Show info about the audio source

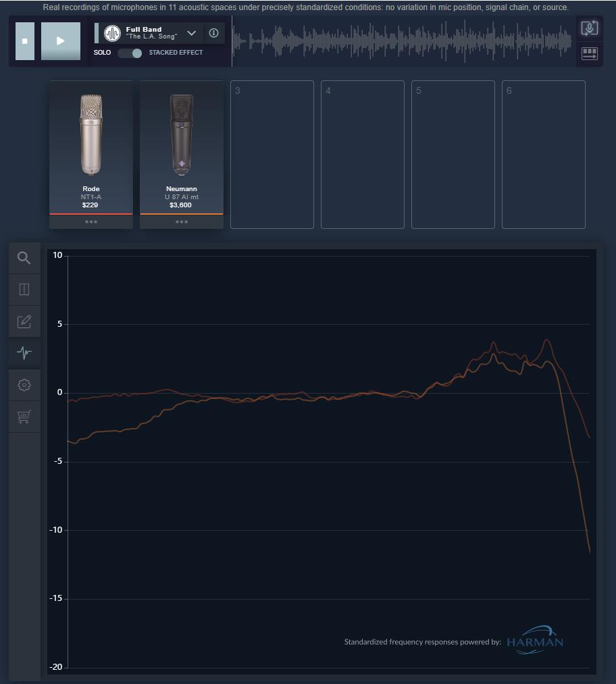point(213,33)
